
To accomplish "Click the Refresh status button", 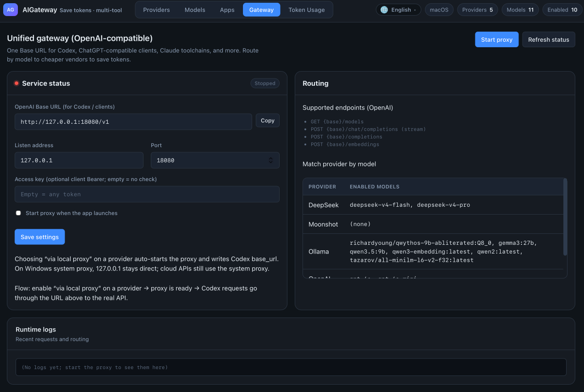I will click(549, 39).
